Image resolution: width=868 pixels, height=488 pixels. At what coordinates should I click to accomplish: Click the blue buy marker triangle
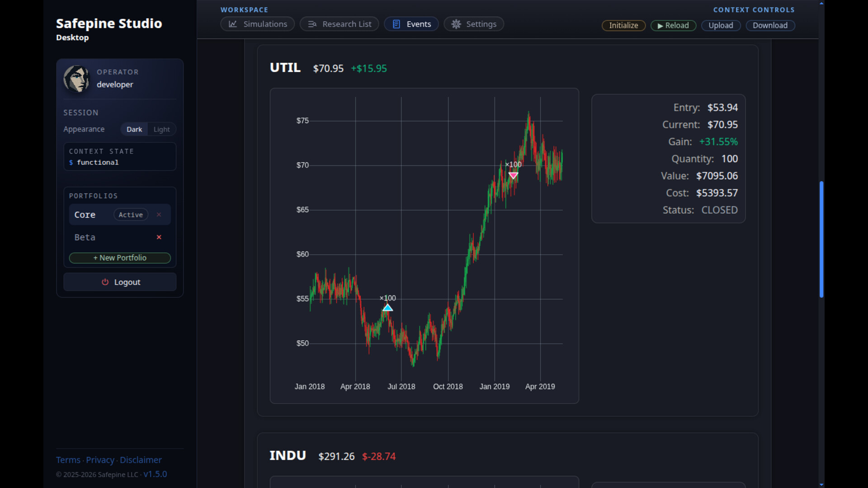[388, 308]
